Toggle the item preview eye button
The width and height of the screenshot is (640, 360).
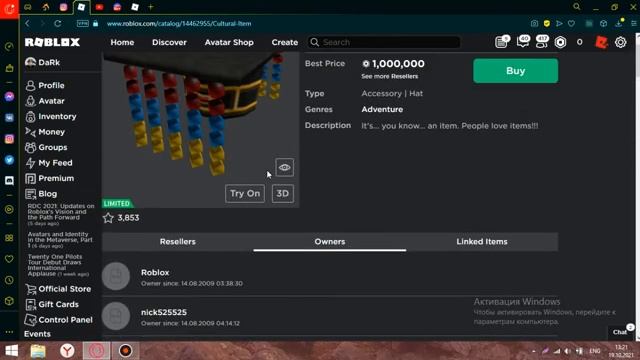[284, 167]
